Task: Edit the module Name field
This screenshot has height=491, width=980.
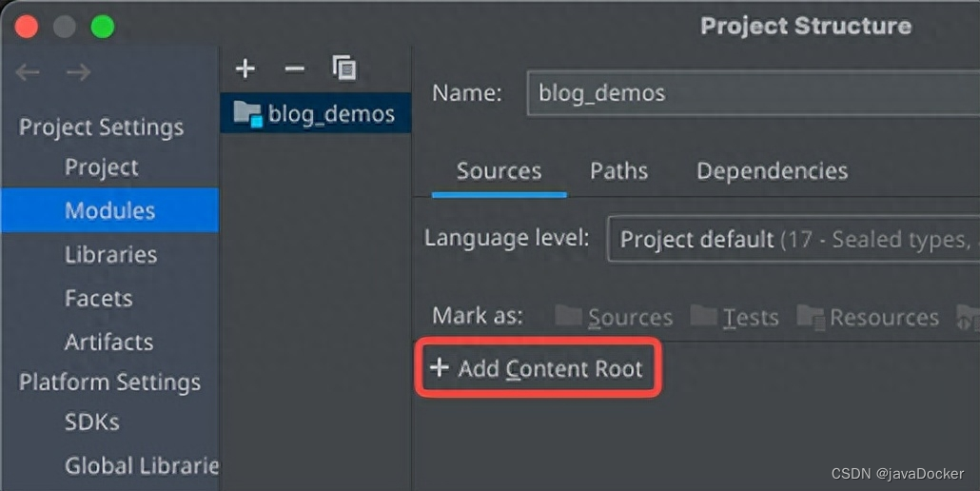Action: (x=754, y=93)
